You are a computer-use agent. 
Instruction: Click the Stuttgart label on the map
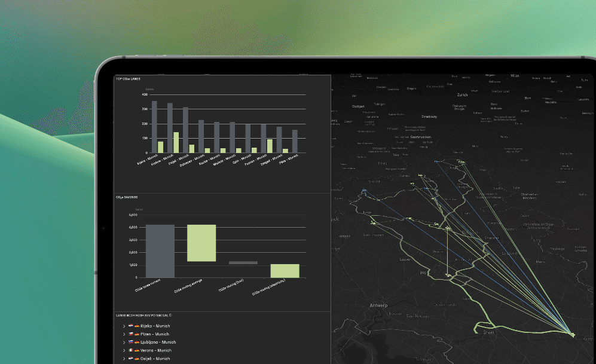358,106
